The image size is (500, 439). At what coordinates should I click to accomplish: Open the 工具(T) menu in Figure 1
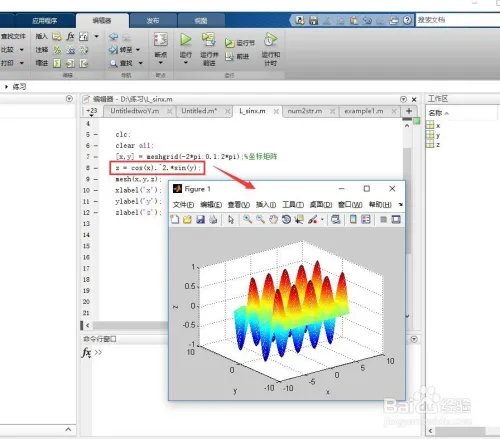pyautogui.click(x=293, y=204)
